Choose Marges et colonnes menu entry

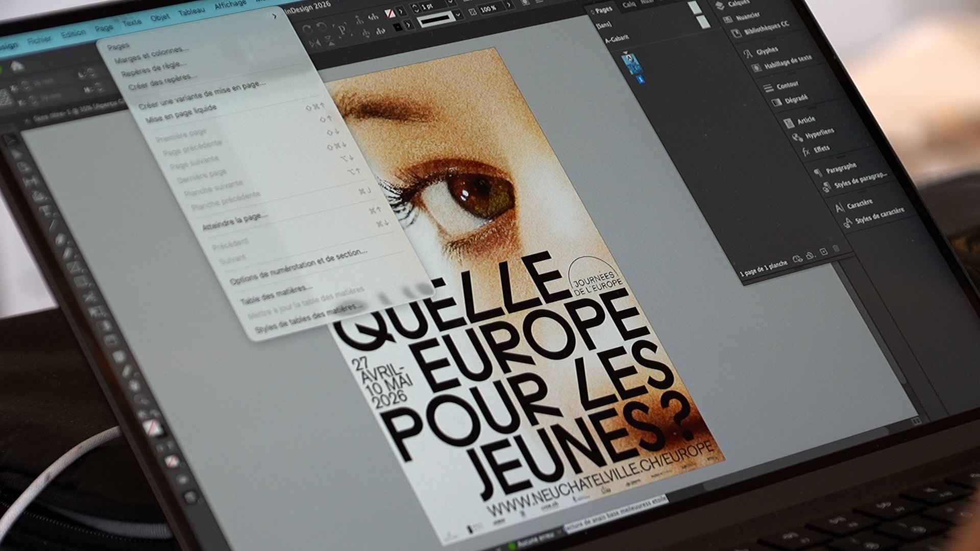coord(151,55)
